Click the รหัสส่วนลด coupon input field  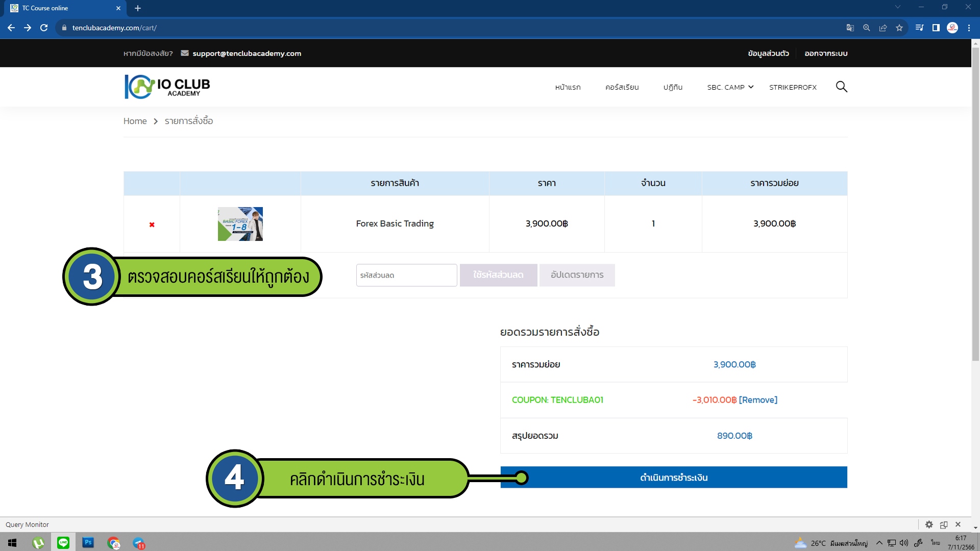click(406, 275)
